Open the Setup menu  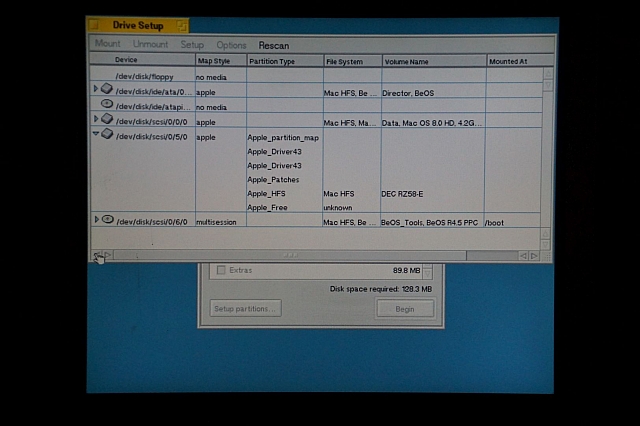(x=192, y=44)
